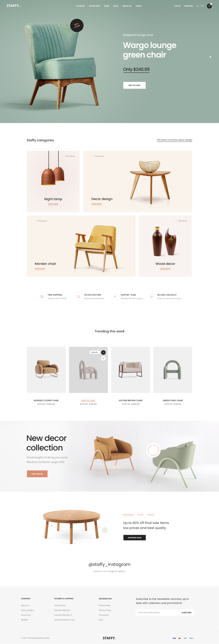Click the quick view eye icon on product

pyautogui.click(x=103, y=352)
